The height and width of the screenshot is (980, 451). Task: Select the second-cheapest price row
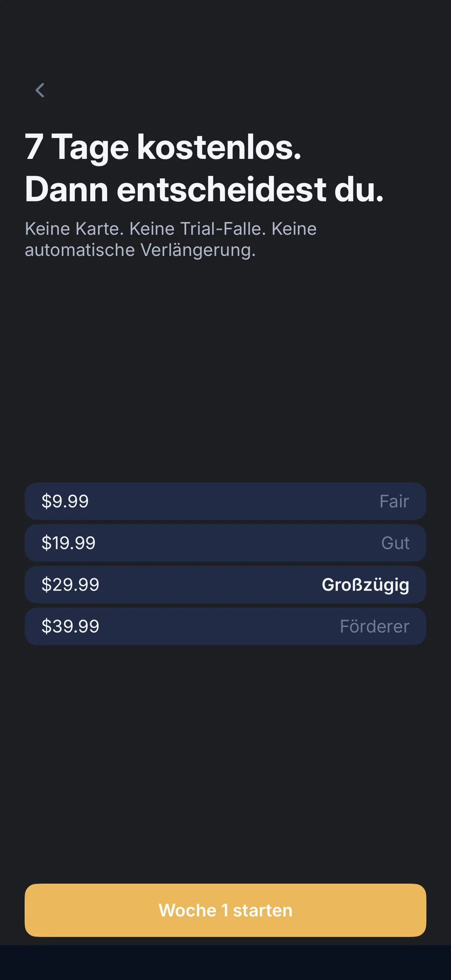[x=225, y=543]
